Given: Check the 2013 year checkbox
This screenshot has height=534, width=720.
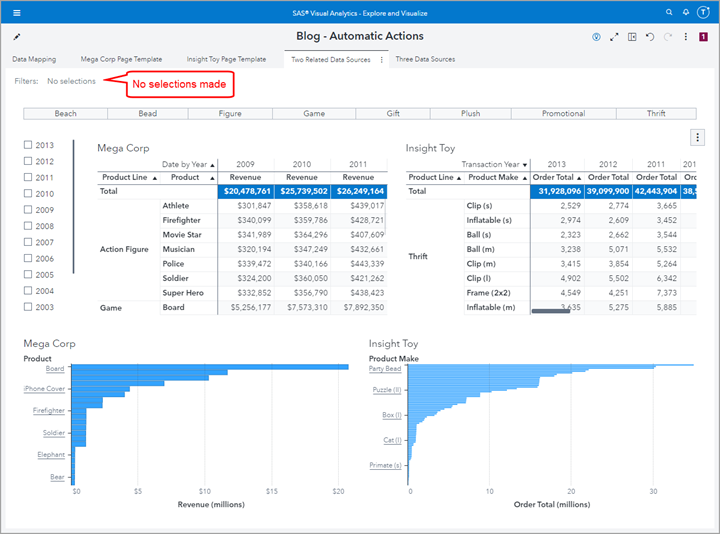Looking at the screenshot, I should coord(28,145).
